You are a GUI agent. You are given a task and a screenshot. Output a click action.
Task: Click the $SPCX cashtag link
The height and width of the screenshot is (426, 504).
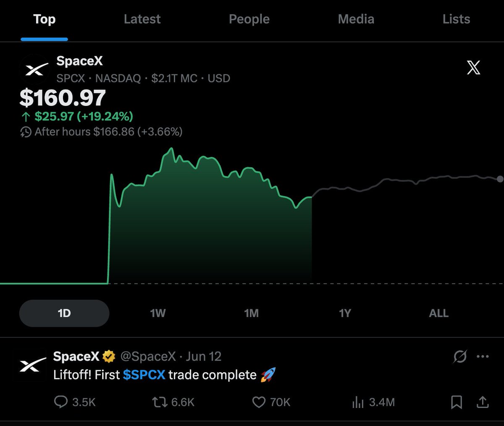pos(144,375)
